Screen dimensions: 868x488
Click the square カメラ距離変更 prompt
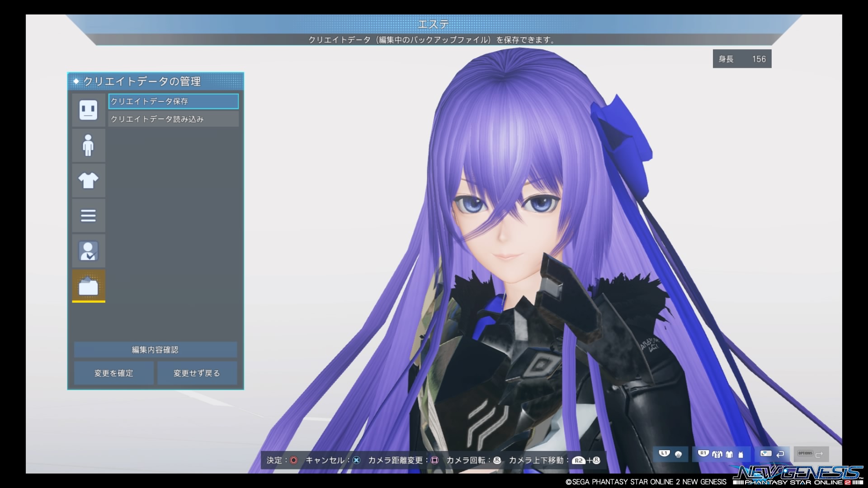pos(403,460)
